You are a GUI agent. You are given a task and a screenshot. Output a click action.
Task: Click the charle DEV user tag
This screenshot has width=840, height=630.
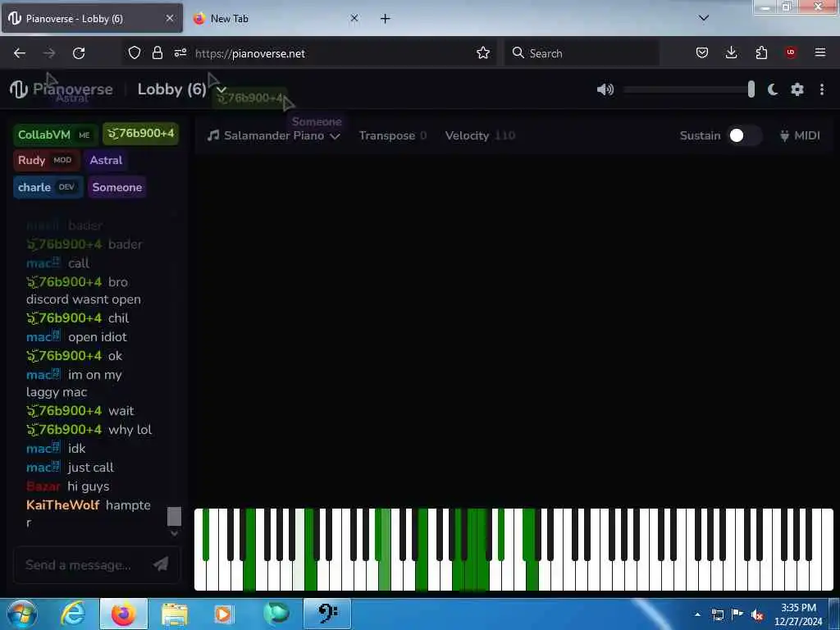(48, 187)
